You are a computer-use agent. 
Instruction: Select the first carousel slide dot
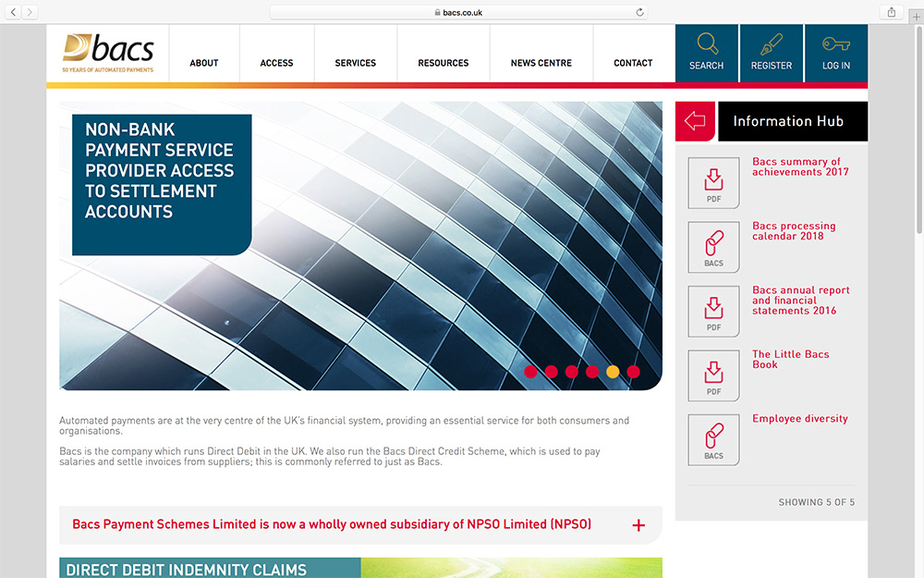pos(530,372)
